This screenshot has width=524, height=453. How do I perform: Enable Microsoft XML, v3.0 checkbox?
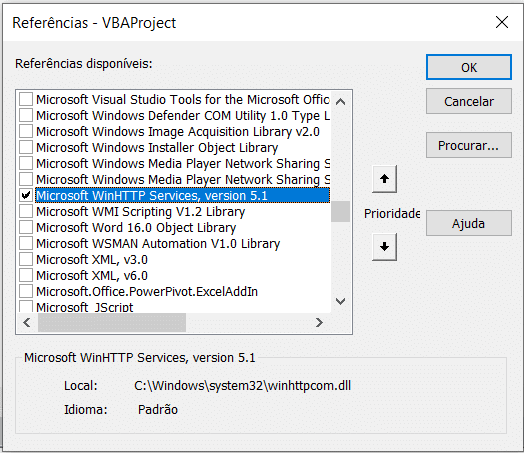[26, 260]
